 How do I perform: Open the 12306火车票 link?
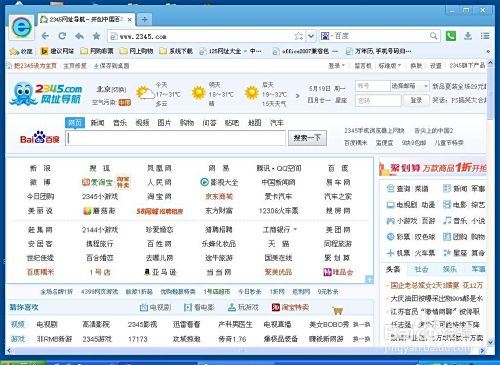pos(278,211)
